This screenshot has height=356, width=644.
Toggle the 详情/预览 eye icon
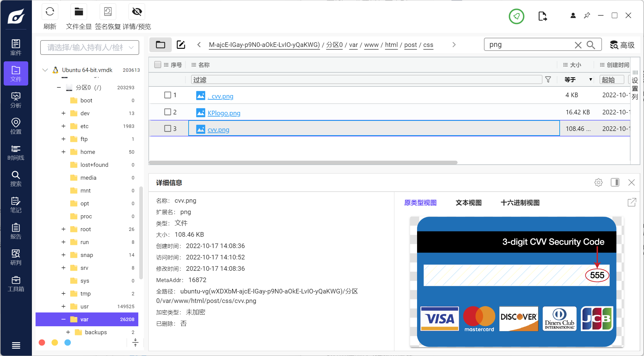click(137, 12)
